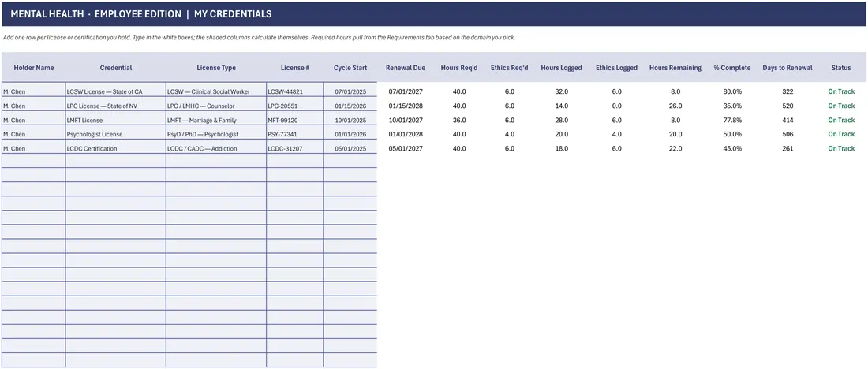Screen dimensions: 868x369
Task: Select renewal due date 07/01/2027
Action: 406,91
